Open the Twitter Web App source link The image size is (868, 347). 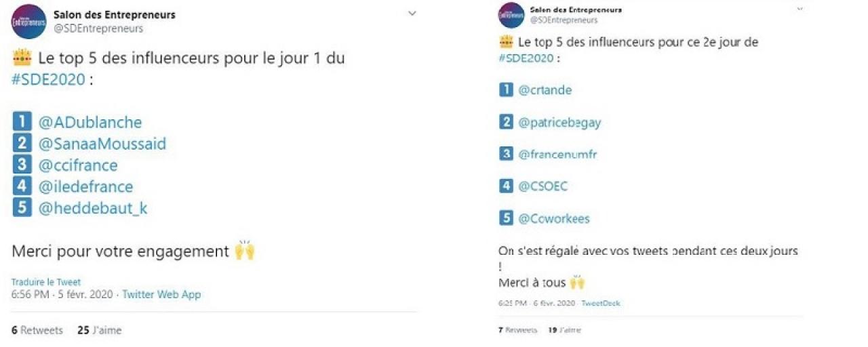tap(161, 294)
